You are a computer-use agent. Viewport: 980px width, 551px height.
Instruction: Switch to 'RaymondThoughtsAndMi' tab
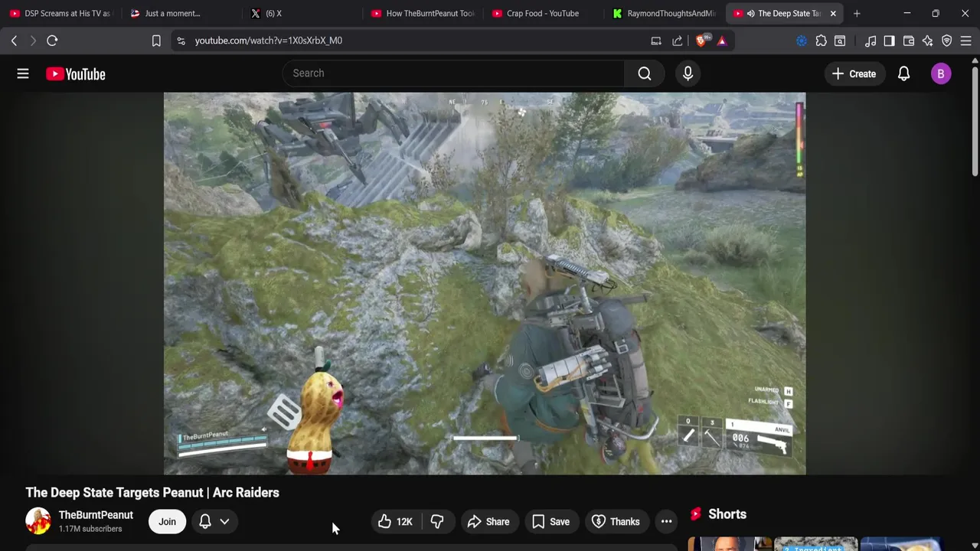[666, 13]
